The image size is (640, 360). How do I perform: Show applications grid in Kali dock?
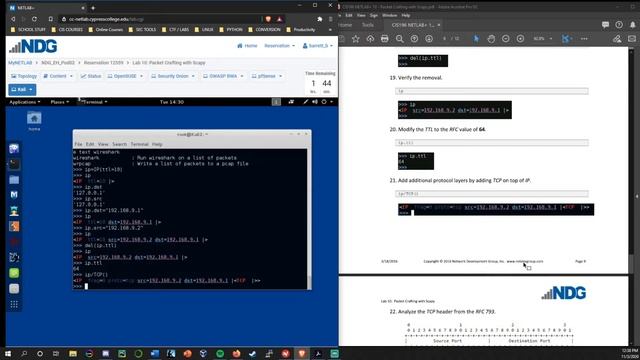point(14,304)
